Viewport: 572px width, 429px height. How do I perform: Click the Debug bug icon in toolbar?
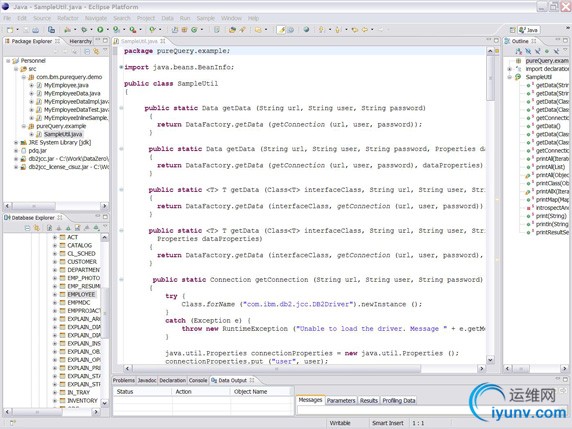[x=84, y=30]
